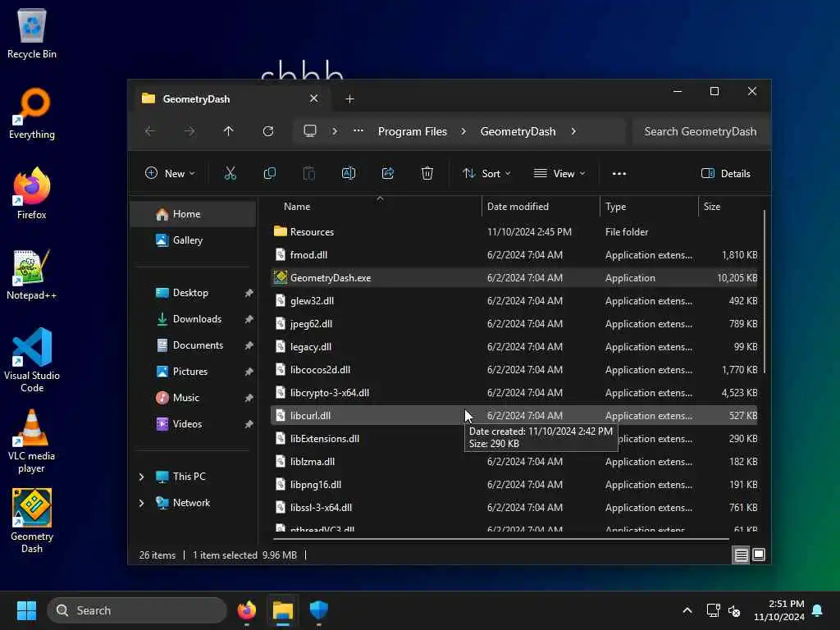Screen dimensions: 840x630
Task: Click chevron after monitor icon in address bar
Action: [x=335, y=131]
